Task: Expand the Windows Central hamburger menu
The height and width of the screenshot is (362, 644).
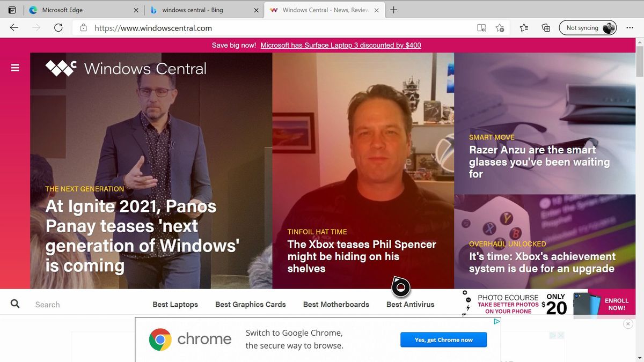Action: tap(14, 68)
